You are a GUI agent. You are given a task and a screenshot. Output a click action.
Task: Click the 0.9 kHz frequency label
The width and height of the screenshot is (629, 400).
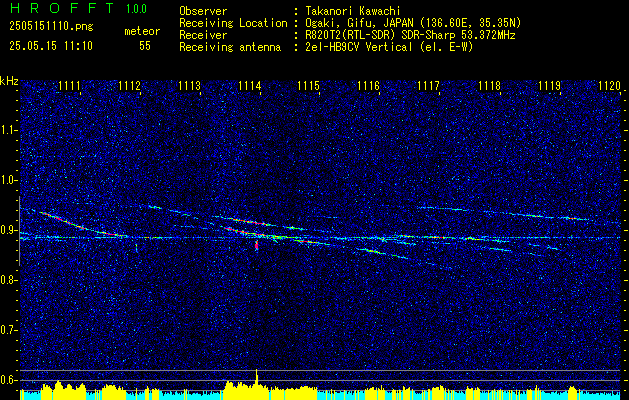(9, 230)
